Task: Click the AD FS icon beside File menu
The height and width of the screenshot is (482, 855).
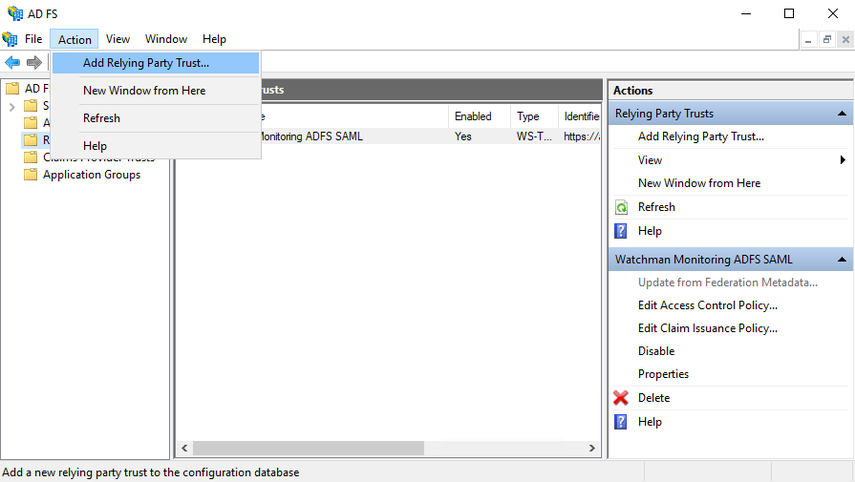Action: (10, 39)
